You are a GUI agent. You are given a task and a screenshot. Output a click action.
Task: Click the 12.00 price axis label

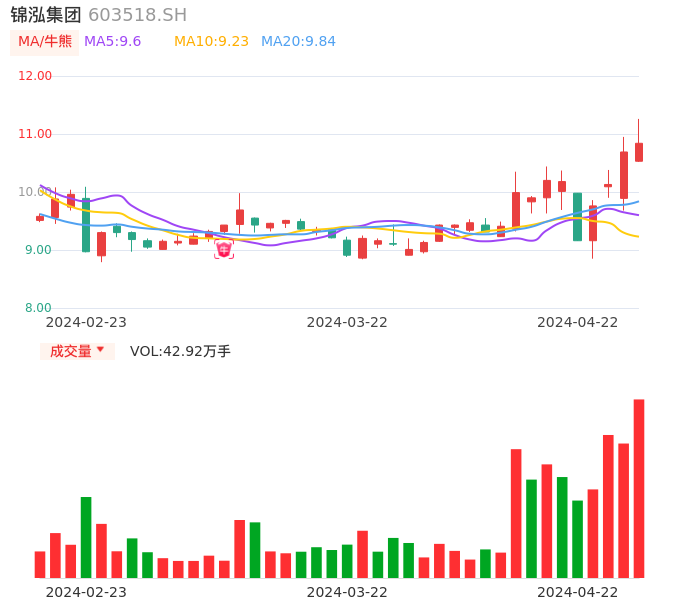point(35,76)
